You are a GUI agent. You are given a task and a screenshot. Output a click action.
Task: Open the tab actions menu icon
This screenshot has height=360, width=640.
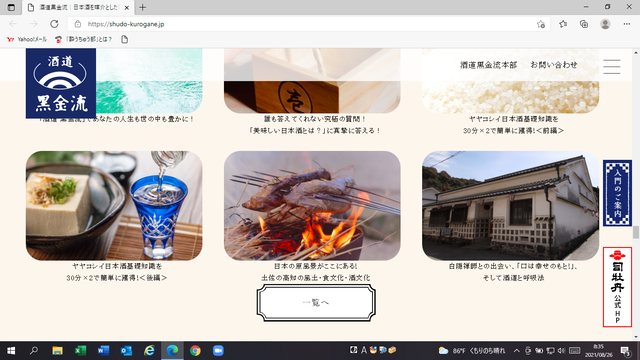11,7
